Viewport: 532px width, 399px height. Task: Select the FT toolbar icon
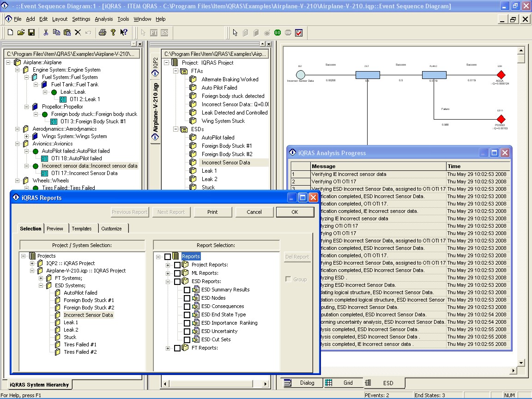pos(154,33)
